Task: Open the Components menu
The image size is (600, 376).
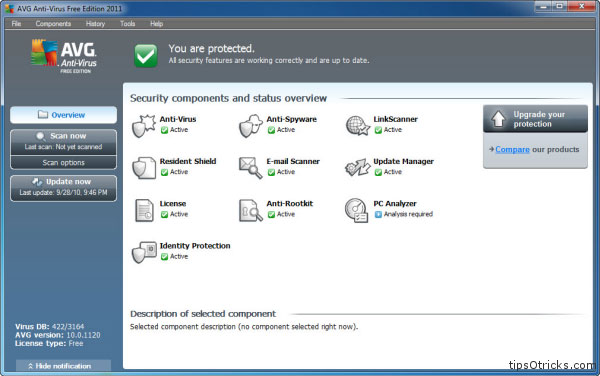Action: click(x=53, y=24)
